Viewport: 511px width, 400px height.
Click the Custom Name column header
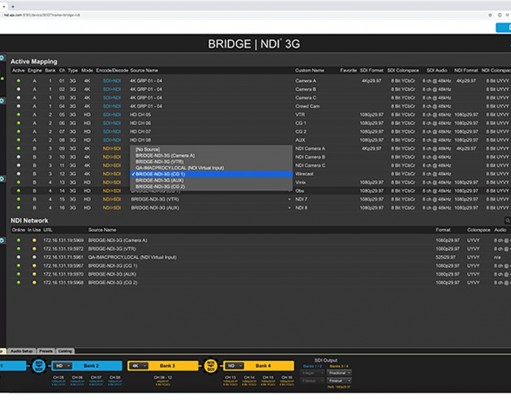pos(309,70)
